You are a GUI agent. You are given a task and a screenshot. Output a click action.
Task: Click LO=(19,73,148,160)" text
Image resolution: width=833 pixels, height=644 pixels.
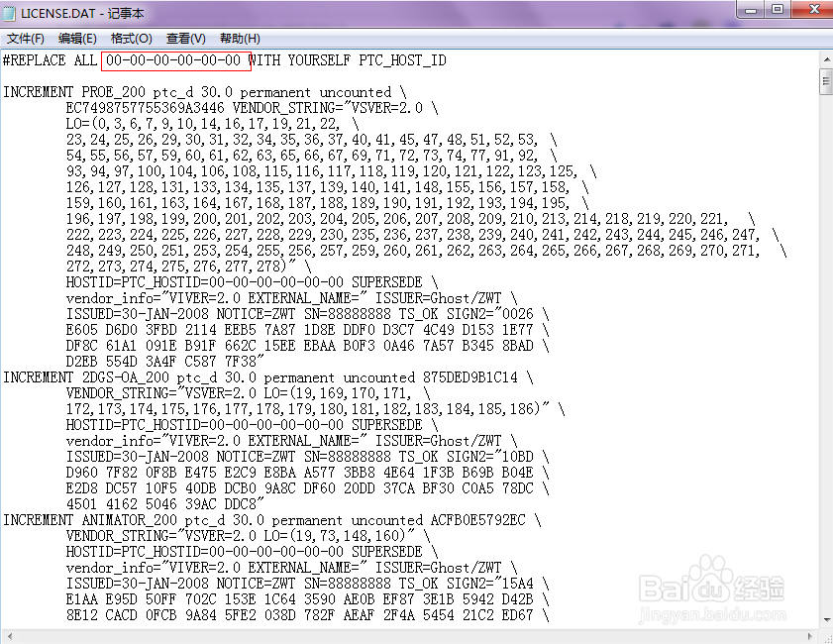click(x=340, y=536)
